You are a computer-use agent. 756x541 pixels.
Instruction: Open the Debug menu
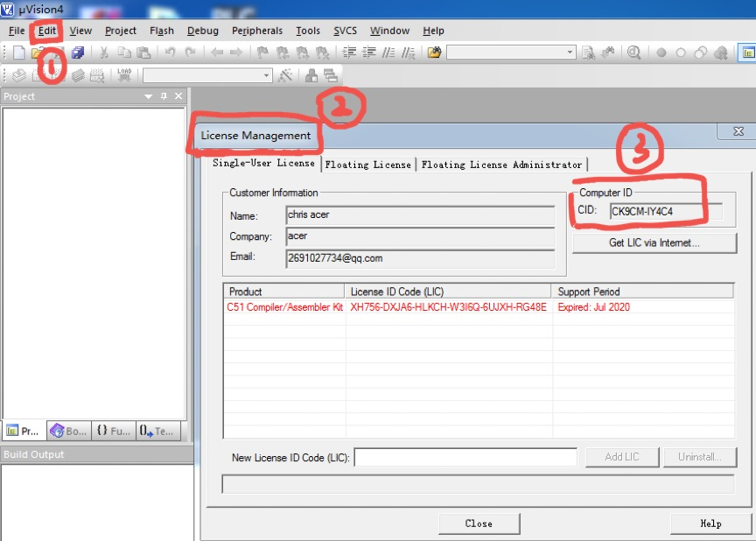point(202,31)
